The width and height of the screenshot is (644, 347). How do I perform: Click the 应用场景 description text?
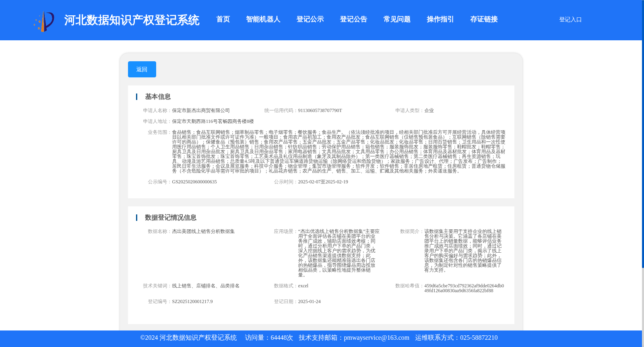pyautogui.click(x=339, y=253)
